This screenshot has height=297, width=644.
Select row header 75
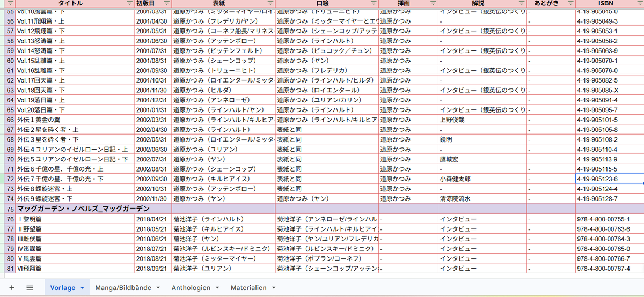click(10, 209)
